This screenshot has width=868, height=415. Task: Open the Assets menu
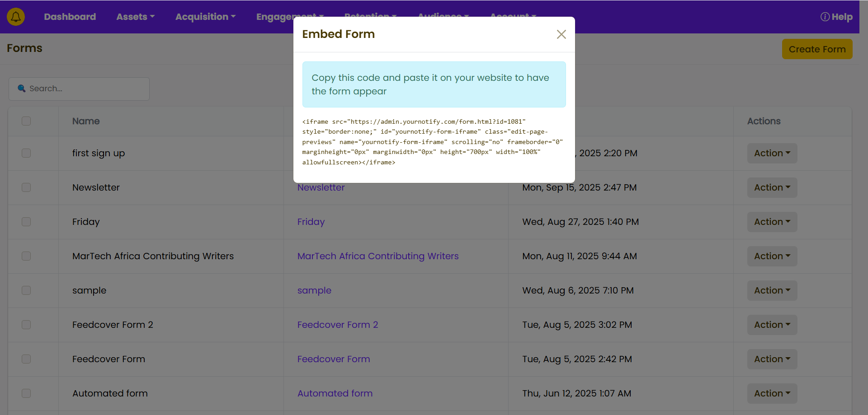[x=135, y=17]
